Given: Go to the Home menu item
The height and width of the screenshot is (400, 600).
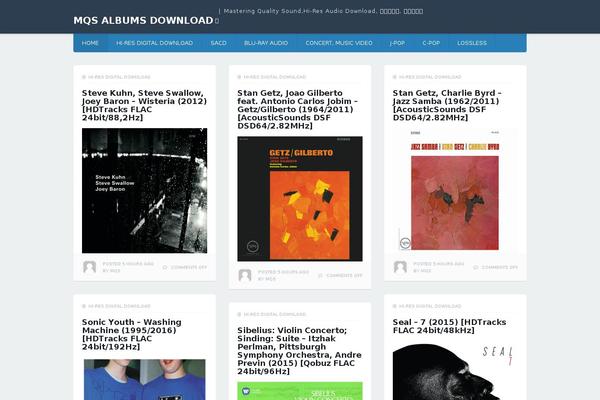Looking at the screenshot, I should (90, 43).
